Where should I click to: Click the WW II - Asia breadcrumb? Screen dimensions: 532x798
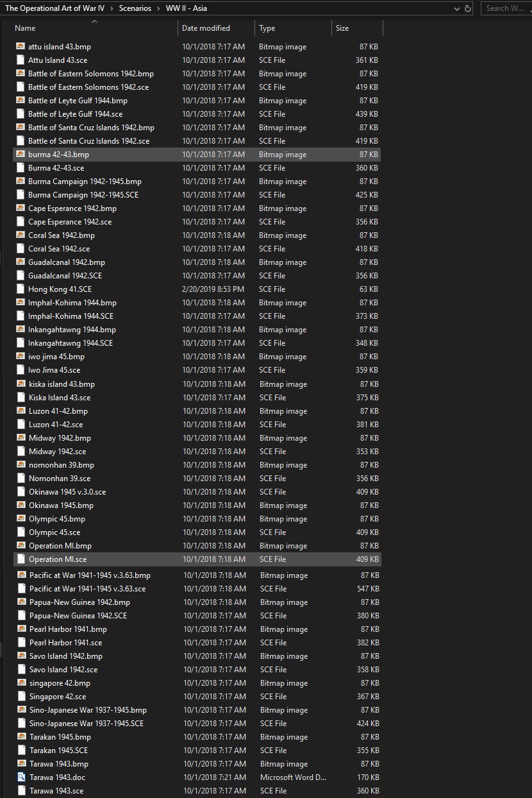click(x=187, y=8)
